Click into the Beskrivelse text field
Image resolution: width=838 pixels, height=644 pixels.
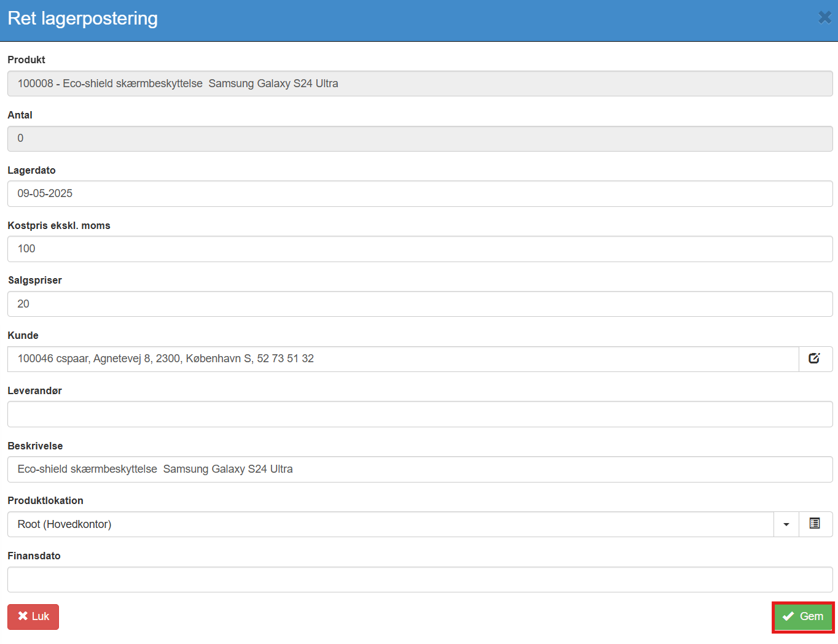click(x=420, y=470)
